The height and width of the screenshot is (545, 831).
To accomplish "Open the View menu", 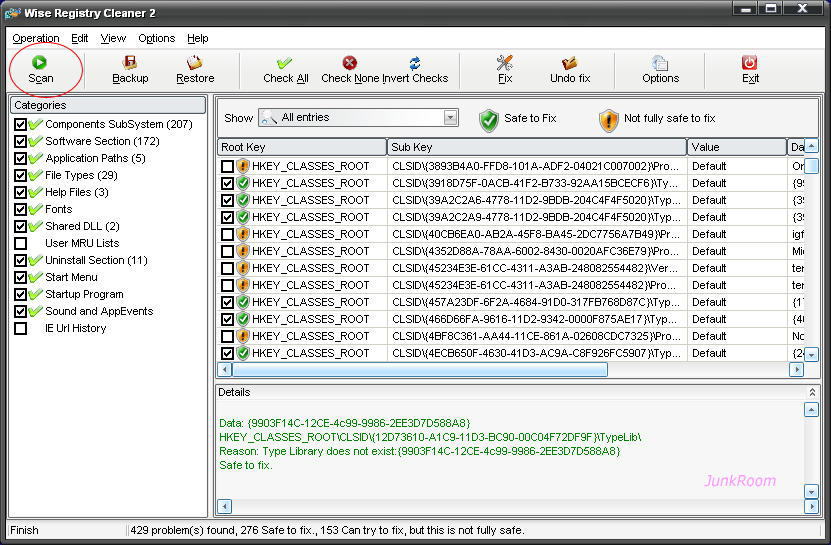I will [x=113, y=38].
